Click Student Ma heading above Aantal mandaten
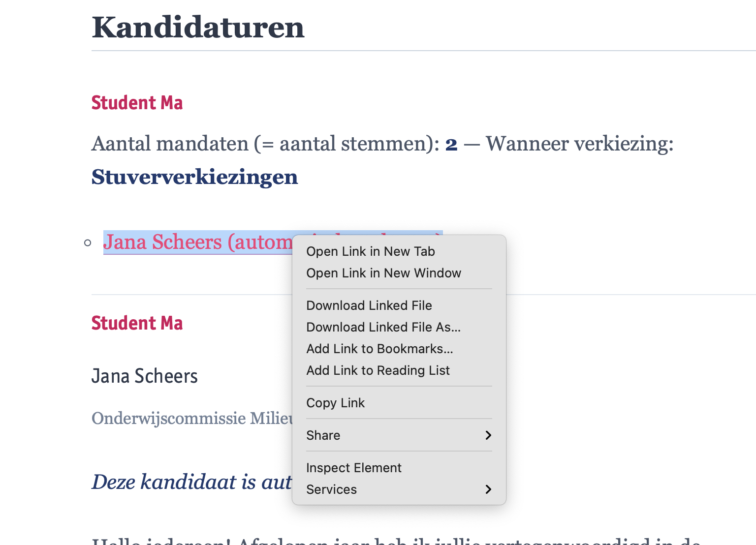The height and width of the screenshot is (545, 756). (x=137, y=103)
